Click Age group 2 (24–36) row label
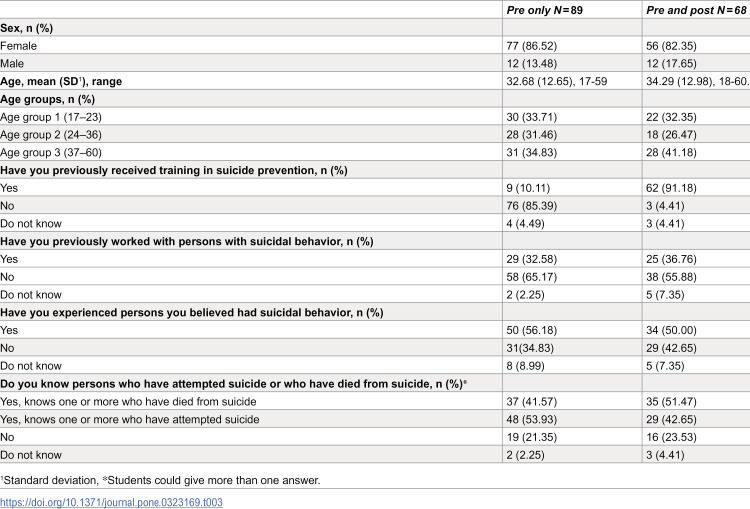The width and height of the screenshot is (750, 509). [51, 135]
